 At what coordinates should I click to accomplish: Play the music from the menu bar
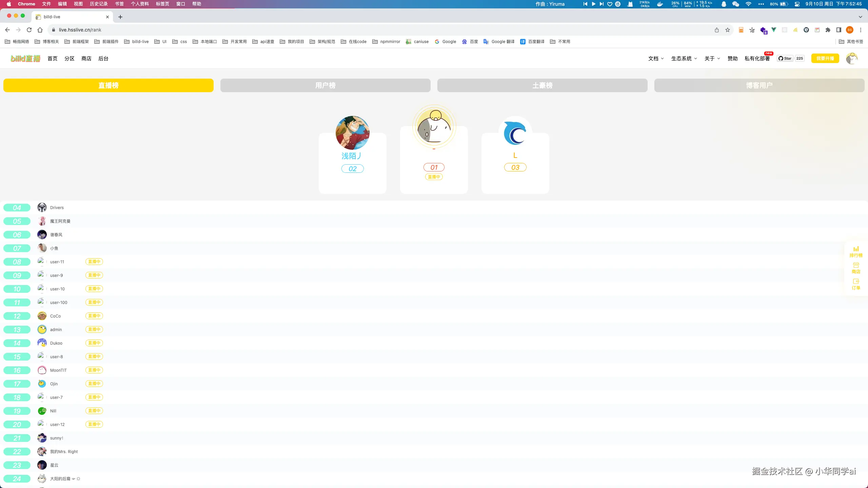point(593,4)
